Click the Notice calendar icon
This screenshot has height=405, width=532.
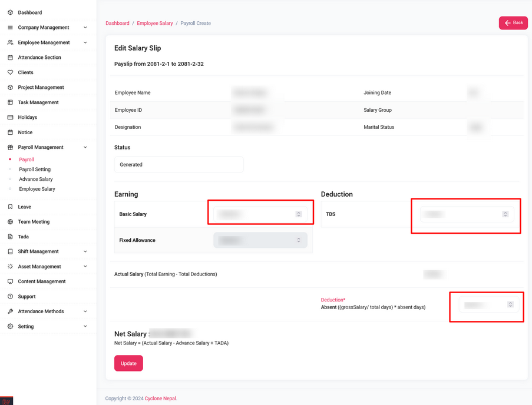click(10, 132)
